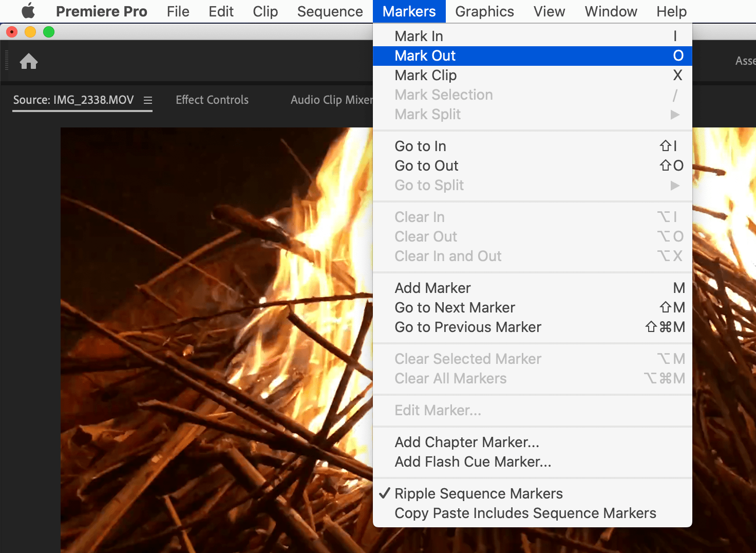
Task: Select the Mark Clip command
Action: pos(533,75)
